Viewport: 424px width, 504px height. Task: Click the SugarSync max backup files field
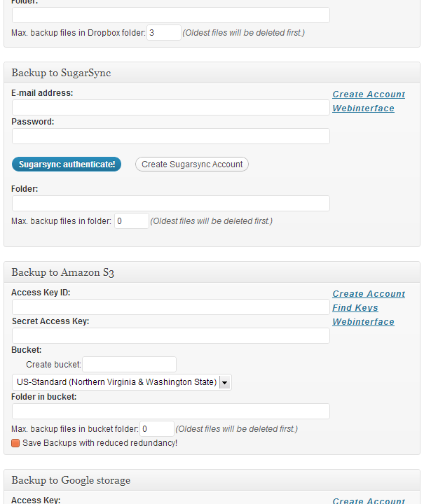(132, 221)
